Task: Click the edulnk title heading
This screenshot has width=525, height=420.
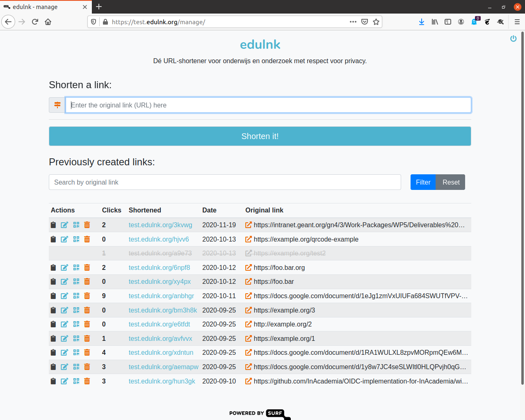Action: point(260,44)
